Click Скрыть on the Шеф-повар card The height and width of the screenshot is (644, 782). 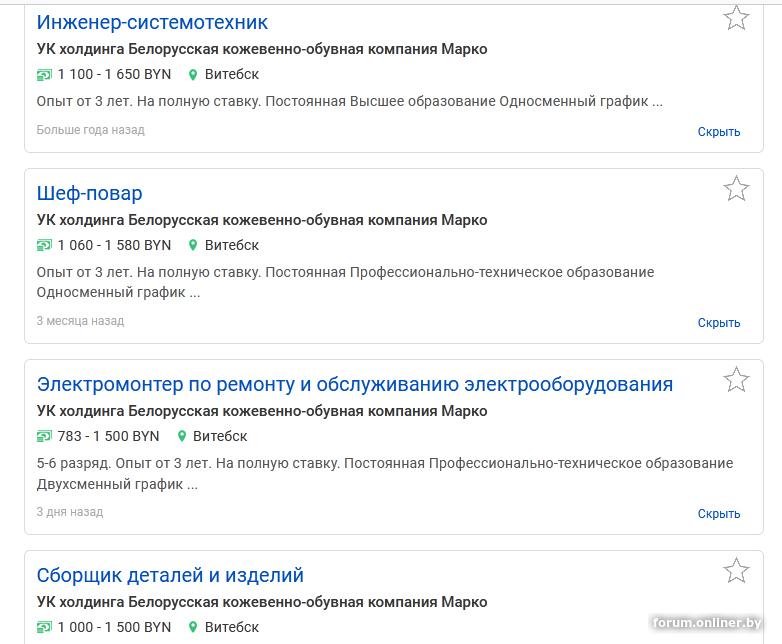718,323
